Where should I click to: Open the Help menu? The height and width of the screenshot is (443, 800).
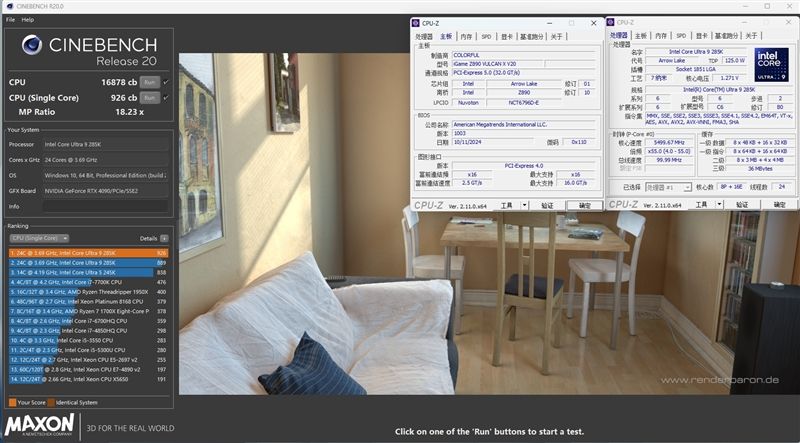(x=28, y=19)
